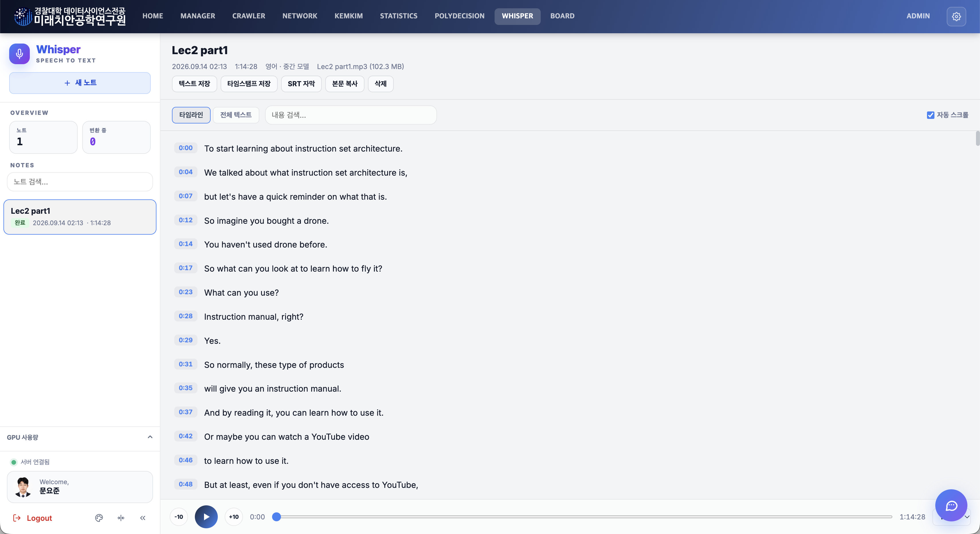Viewport: 980px width, 534px height.
Task: Collapse the GPU 사용량 panel
Action: pyautogui.click(x=150, y=437)
